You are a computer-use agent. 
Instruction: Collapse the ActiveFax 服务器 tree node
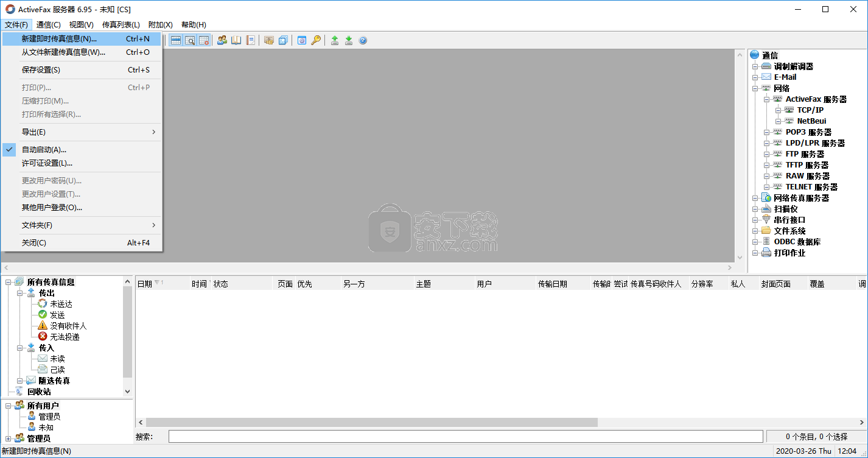tap(767, 99)
